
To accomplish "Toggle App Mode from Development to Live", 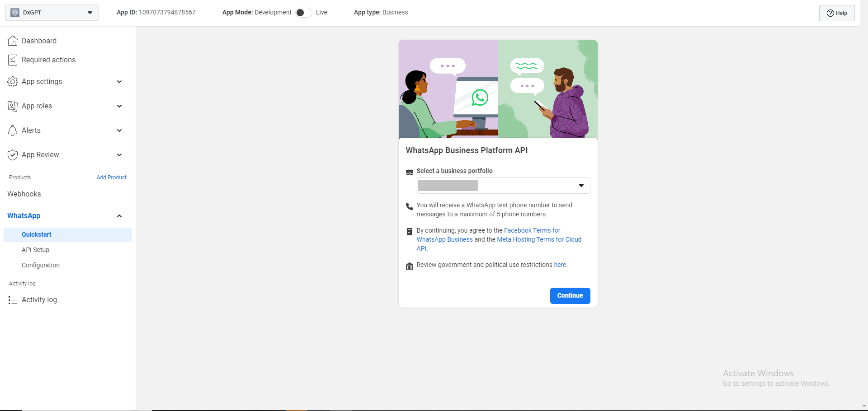I will [x=303, y=13].
